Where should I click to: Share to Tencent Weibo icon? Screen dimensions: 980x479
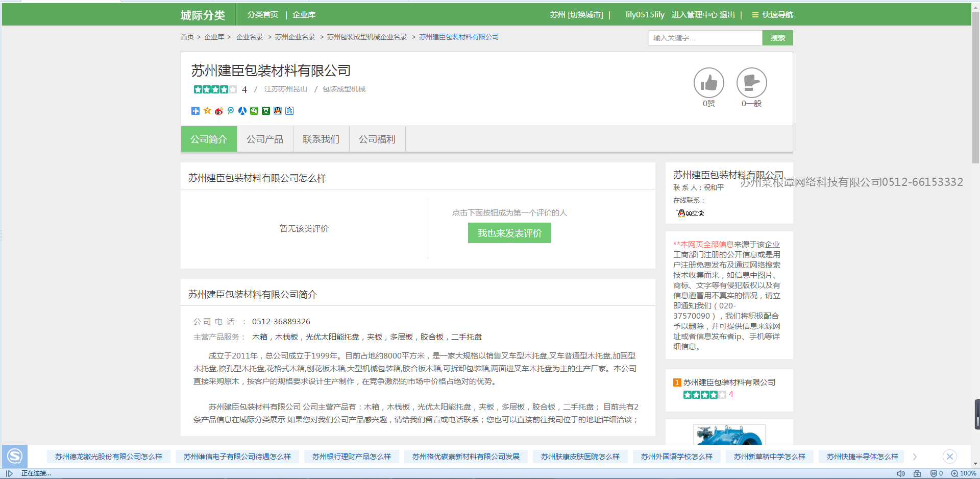[231, 111]
